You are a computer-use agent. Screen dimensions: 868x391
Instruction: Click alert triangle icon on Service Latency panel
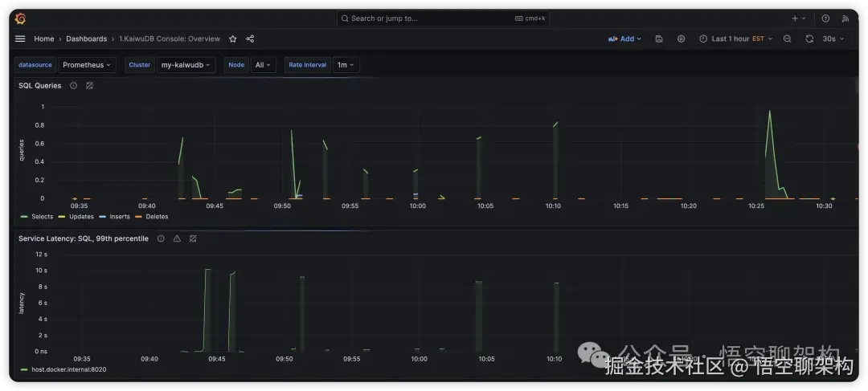(x=177, y=239)
